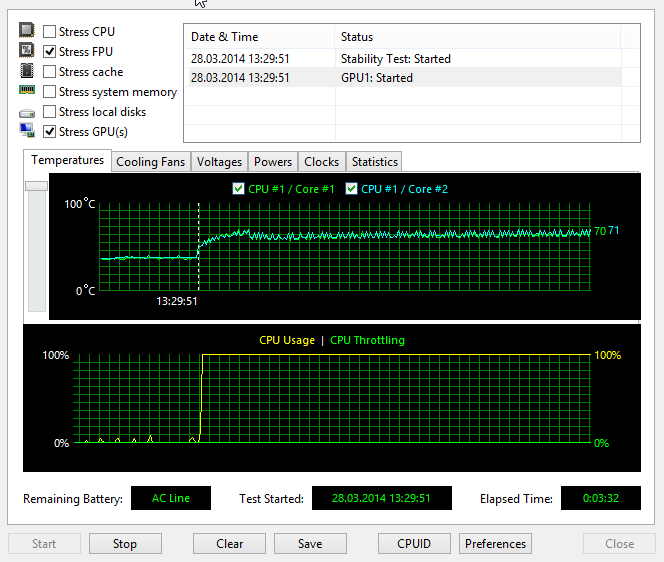
Task: Click the Stop button
Action: coord(125,544)
